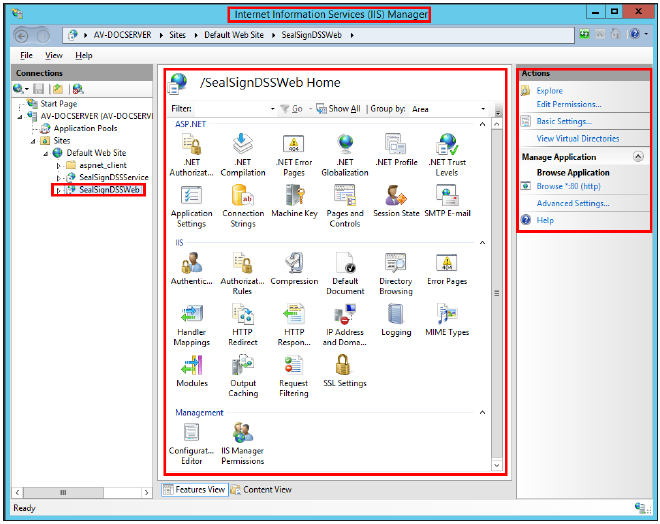Collapse the Manage Application actions section
The image size is (660, 524).
point(638,157)
